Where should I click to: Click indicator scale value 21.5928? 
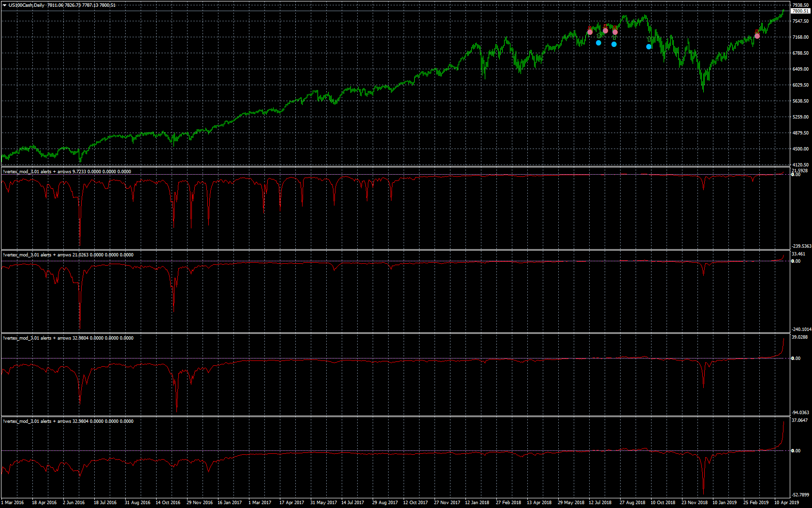(x=800, y=171)
